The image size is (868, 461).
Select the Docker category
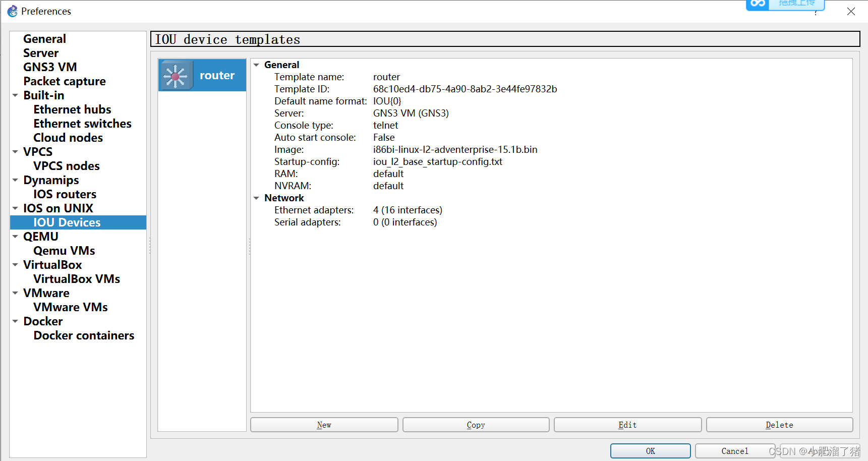click(x=43, y=321)
